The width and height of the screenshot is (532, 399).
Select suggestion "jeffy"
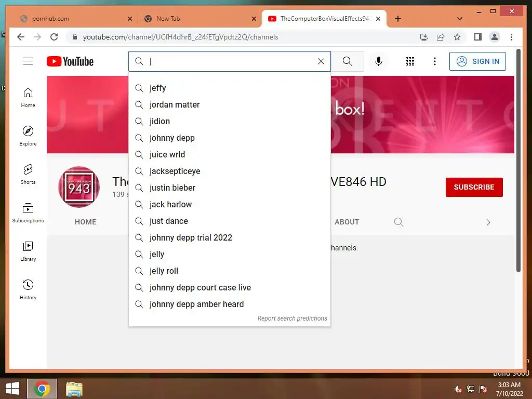[x=229, y=88]
